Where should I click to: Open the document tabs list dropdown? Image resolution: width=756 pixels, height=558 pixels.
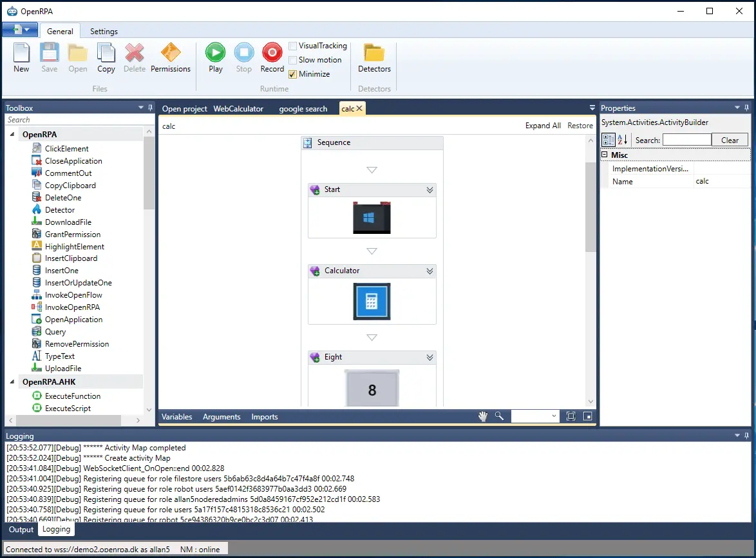pos(592,108)
